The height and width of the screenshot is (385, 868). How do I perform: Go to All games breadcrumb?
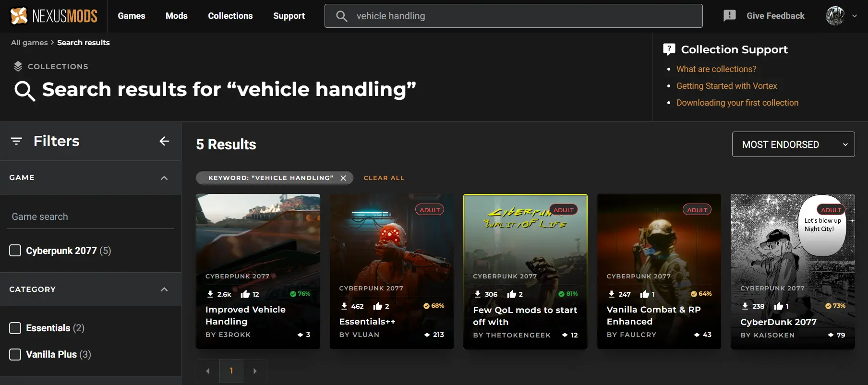(29, 43)
